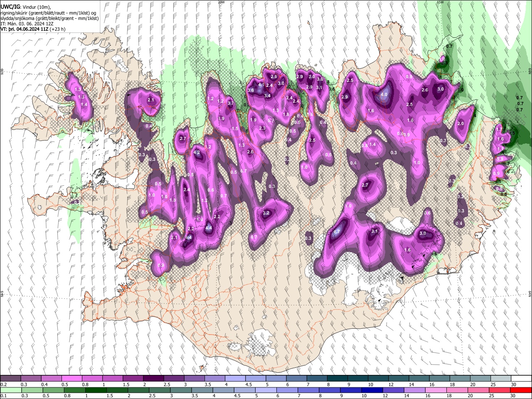Select the 'rigning/skúrir' legend description line
The height and width of the screenshot is (399, 532).
click(x=48, y=13)
